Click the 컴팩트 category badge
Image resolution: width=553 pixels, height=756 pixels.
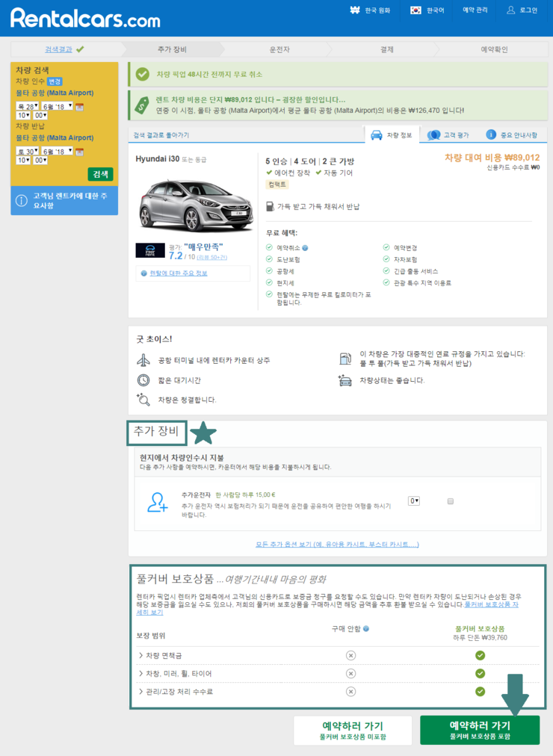click(x=276, y=185)
